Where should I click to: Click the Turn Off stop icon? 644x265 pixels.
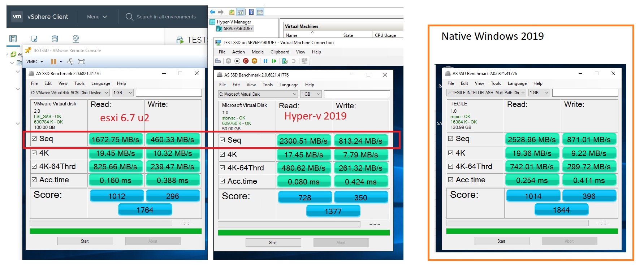(237, 61)
